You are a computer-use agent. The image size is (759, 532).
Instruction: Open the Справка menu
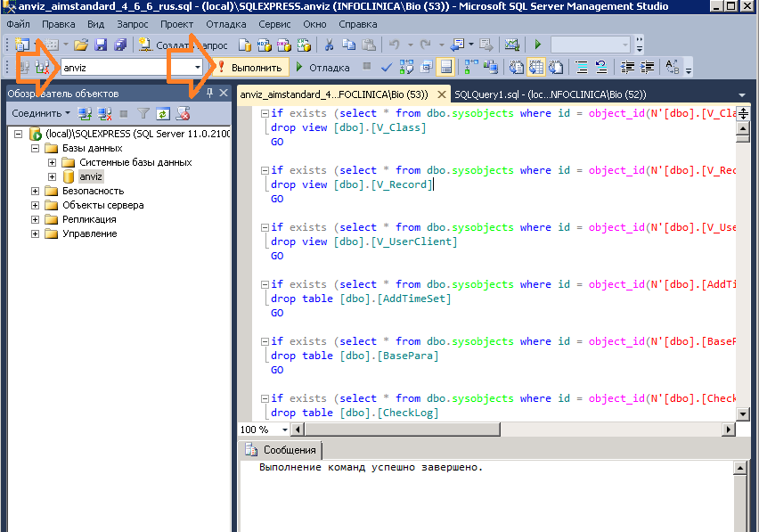click(358, 24)
